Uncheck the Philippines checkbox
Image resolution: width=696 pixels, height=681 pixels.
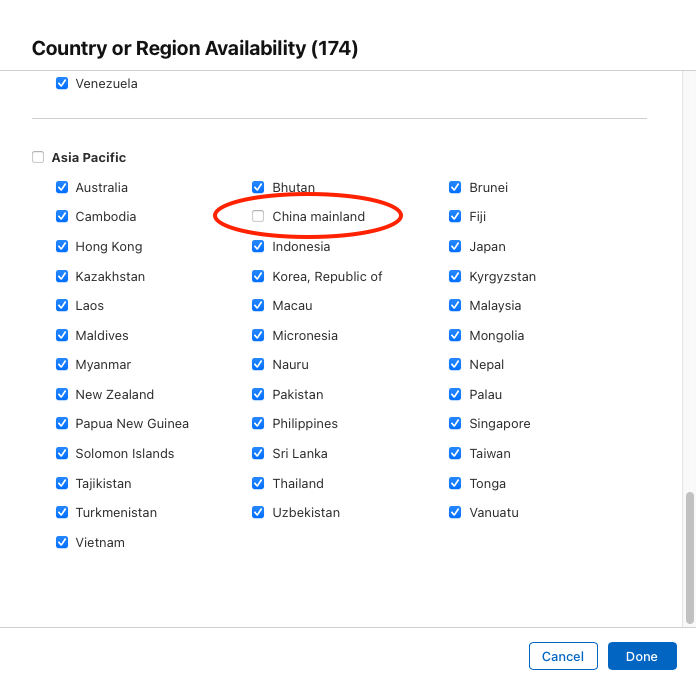(x=258, y=424)
